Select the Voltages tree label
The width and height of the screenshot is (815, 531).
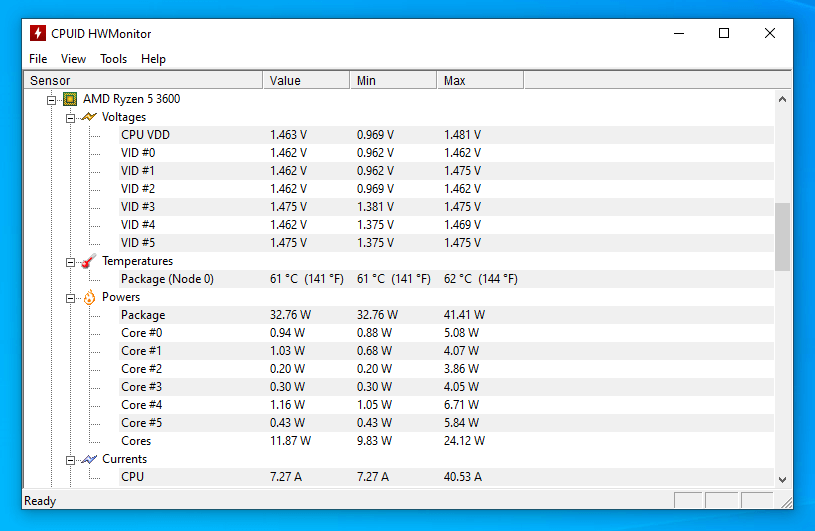124,117
